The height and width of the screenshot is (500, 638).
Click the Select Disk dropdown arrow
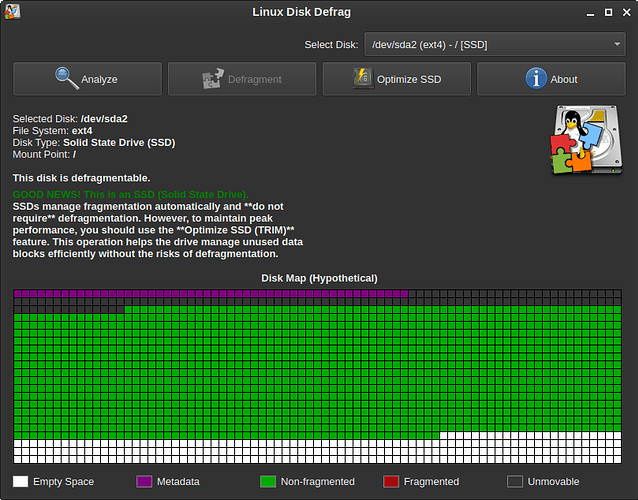(616, 45)
